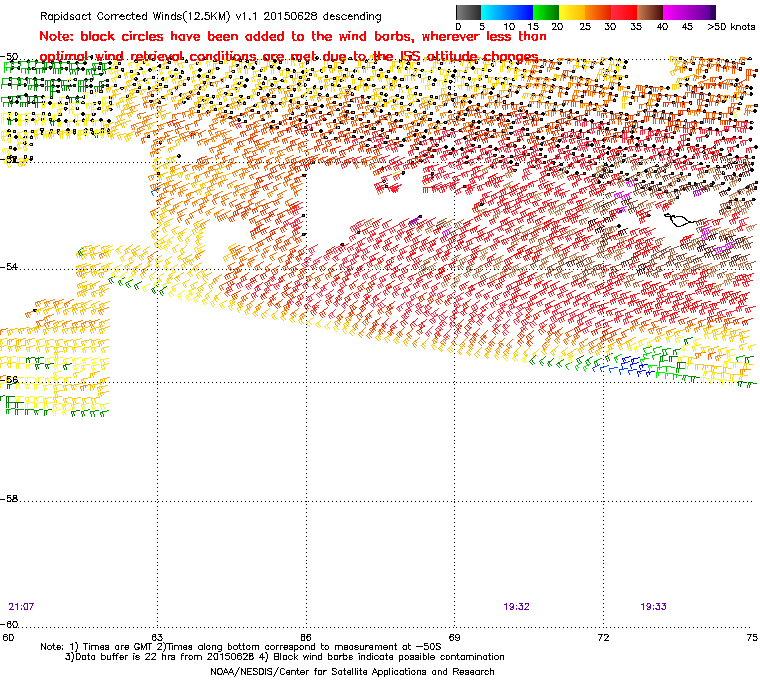Click the red 'Note: black circles' warning line

click(293, 36)
